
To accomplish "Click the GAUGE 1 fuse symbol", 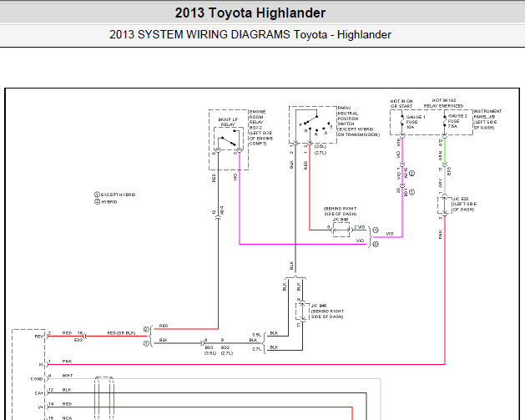I will pyautogui.click(x=402, y=121).
